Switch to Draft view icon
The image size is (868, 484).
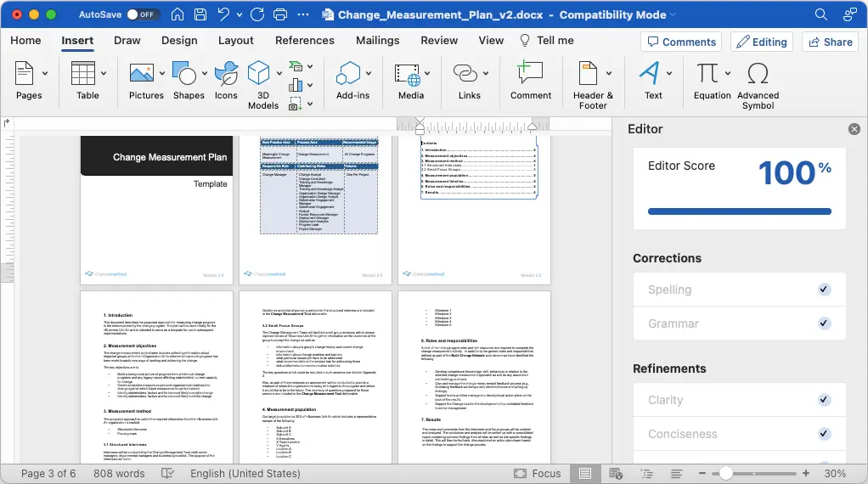676,474
